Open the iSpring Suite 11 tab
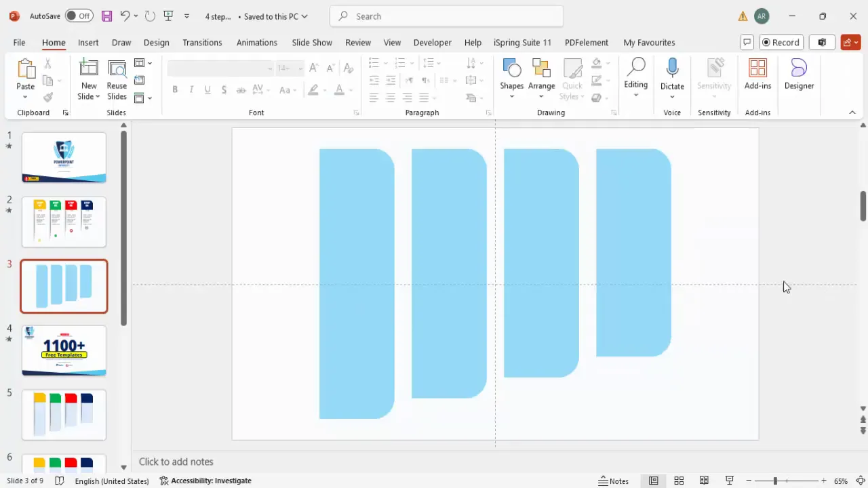 coord(522,42)
